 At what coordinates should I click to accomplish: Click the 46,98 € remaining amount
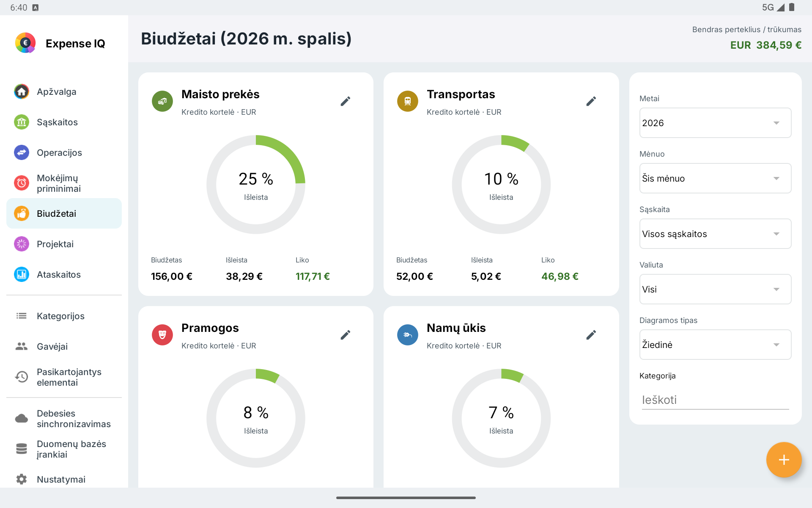(560, 276)
